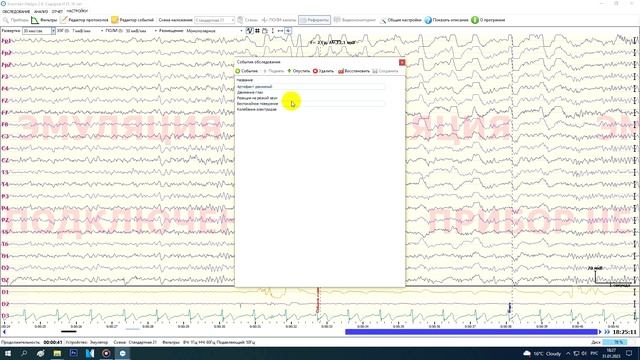Screen dimensions: 640x360
Task: Click the red event marker on D1 trace
Action: click(318, 301)
